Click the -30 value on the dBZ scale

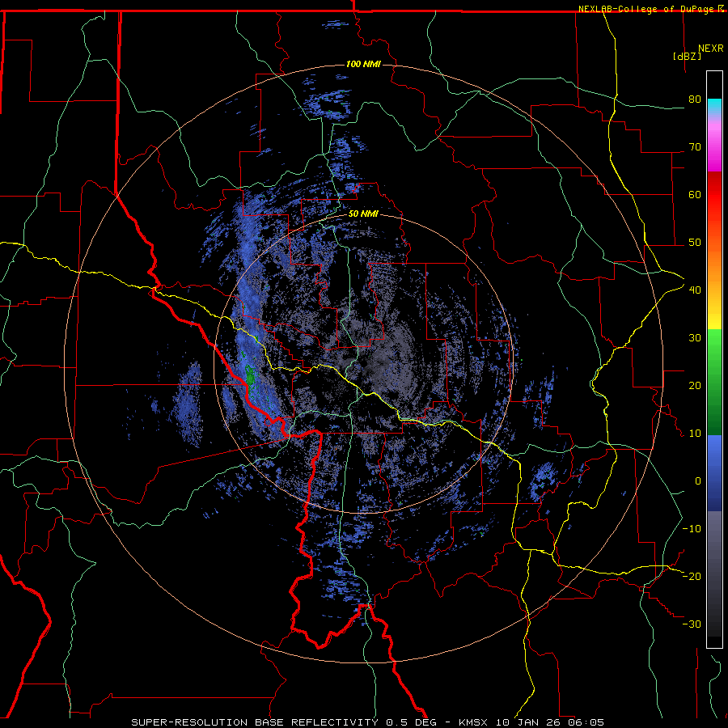(x=692, y=624)
